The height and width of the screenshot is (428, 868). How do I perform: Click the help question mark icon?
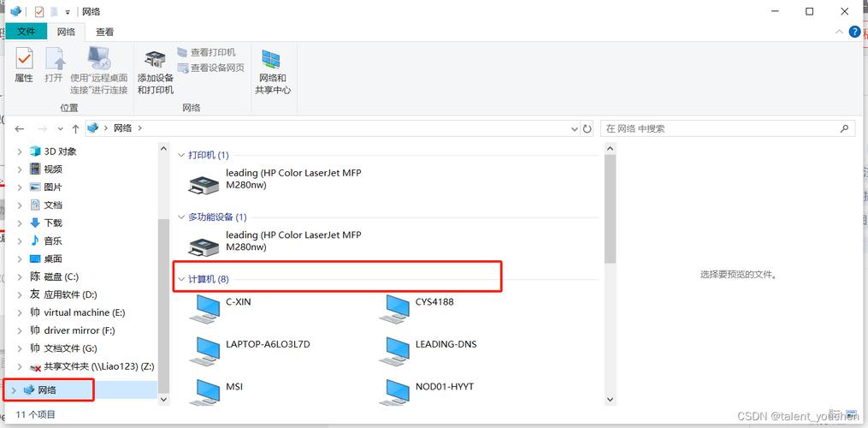(x=854, y=32)
